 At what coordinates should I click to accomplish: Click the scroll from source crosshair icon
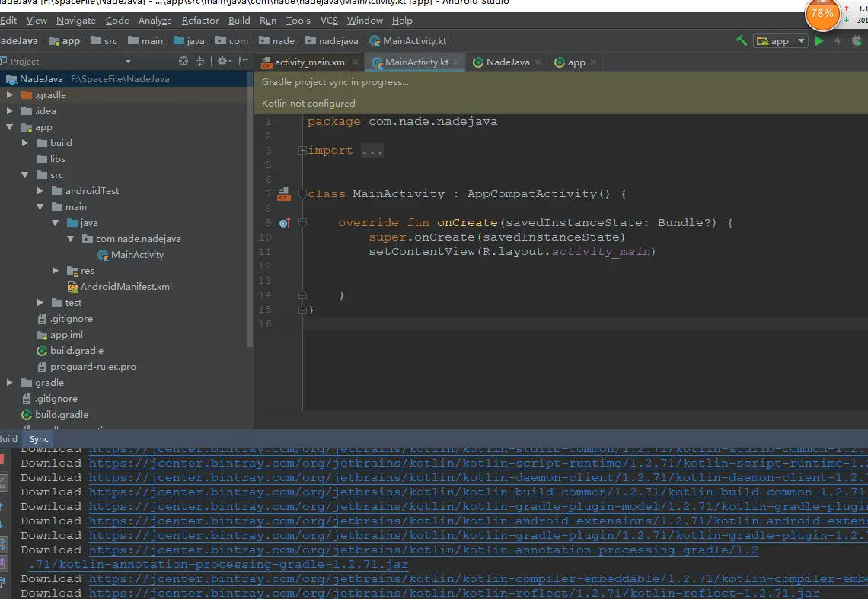point(183,61)
